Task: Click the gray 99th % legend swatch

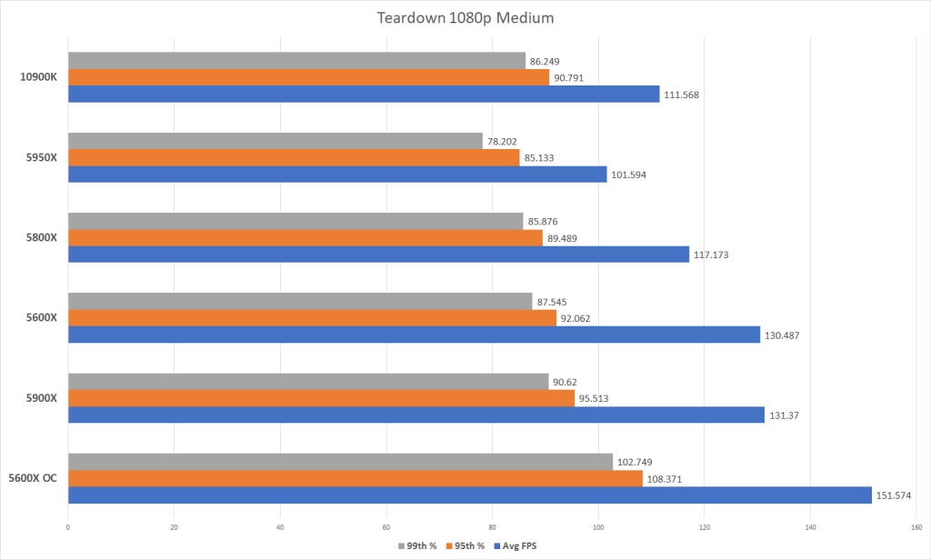Action: pyautogui.click(x=401, y=546)
